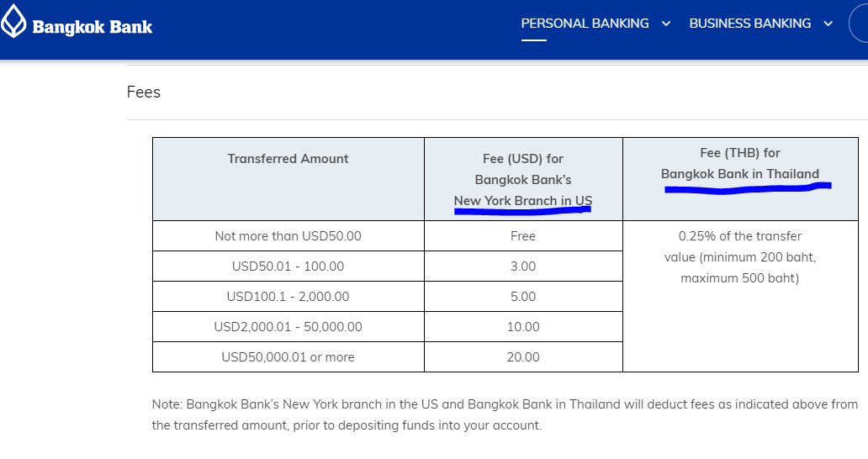Screen dimensions: 868x459
Task: Expand the Business Banking chevron arrow
Action: coord(828,24)
